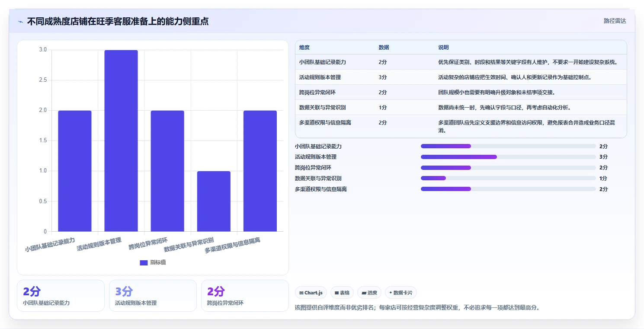Click 数据关联与异常识别 in the table's 维度 column

(x=323, y=108)
